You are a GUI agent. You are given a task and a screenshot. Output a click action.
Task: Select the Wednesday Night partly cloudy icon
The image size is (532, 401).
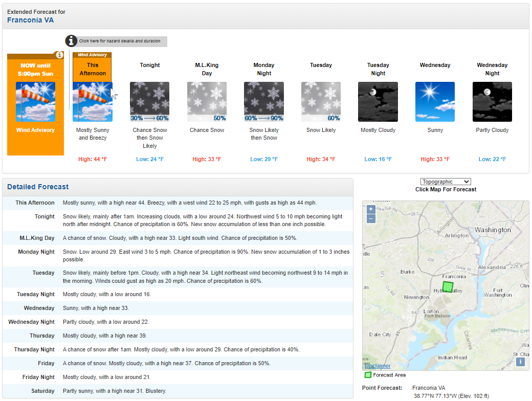coord(492,102)
